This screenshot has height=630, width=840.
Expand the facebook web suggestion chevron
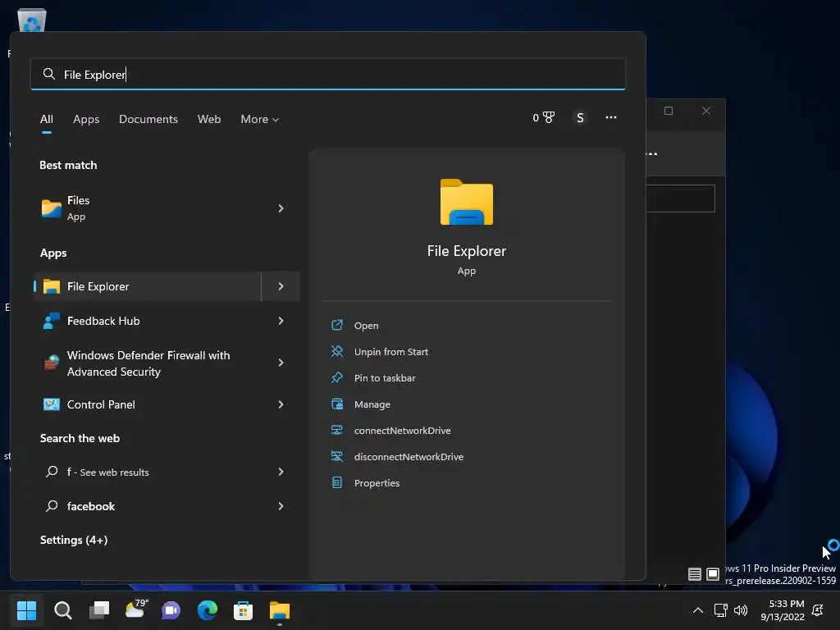pos(281,506)
